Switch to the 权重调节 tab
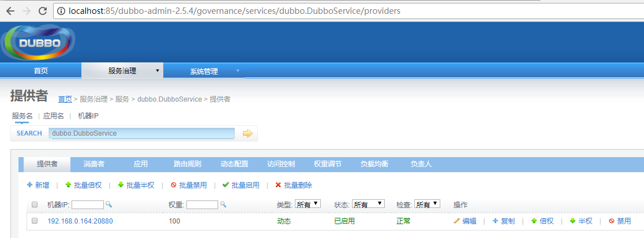Image resolution: width=644 pixels, height=238 pixels. click(327, 164)
